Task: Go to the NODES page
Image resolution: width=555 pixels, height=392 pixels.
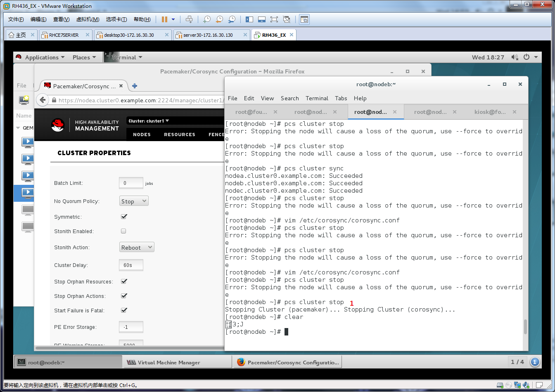Action: (142, 135)
